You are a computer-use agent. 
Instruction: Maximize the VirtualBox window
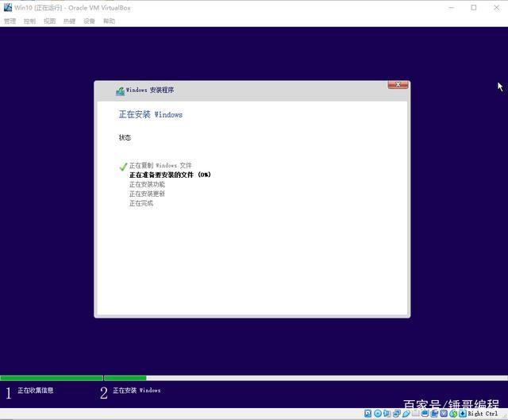474,8
